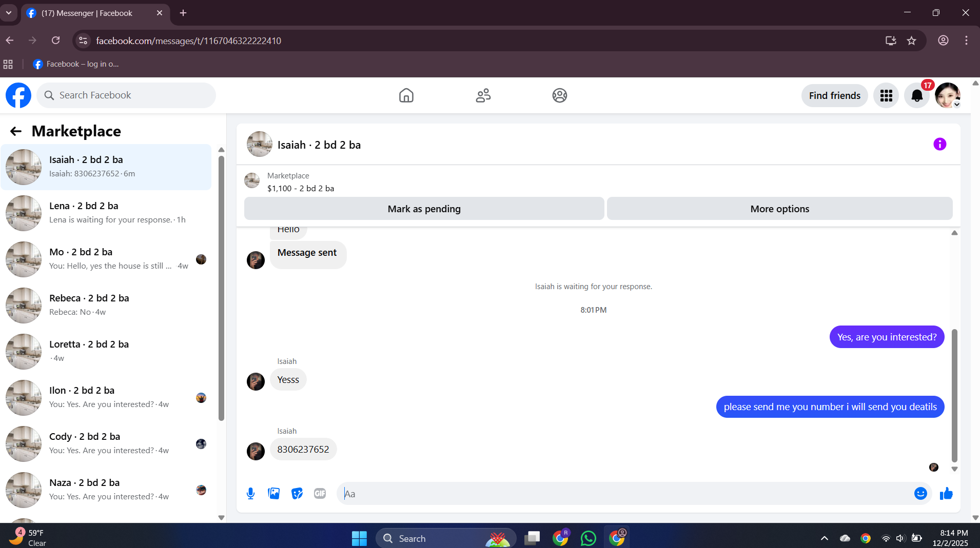
Task: Click conversation list scroll up arrow
Action: (x=221, y=150)
